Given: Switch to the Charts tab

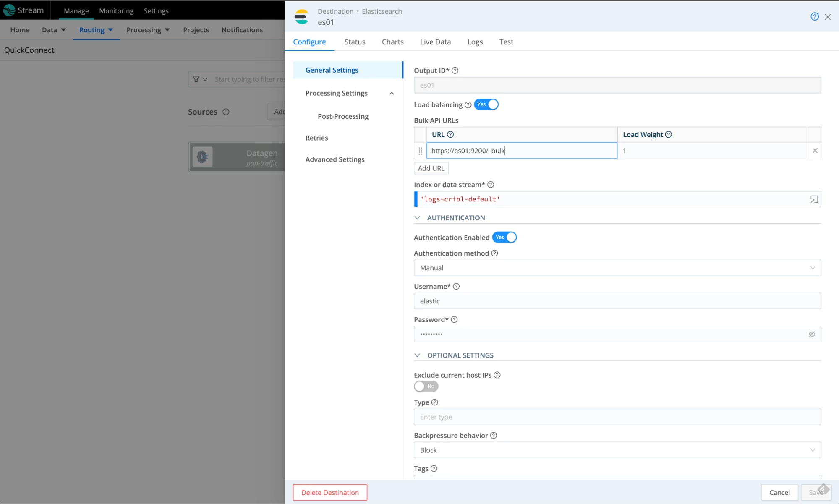Looking at the screenshot, I should 392,42.
